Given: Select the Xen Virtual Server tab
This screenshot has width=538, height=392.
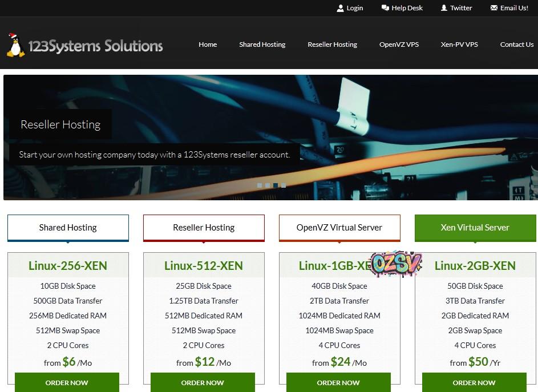Looking at the screenshot, I should [x=475, y=228].
